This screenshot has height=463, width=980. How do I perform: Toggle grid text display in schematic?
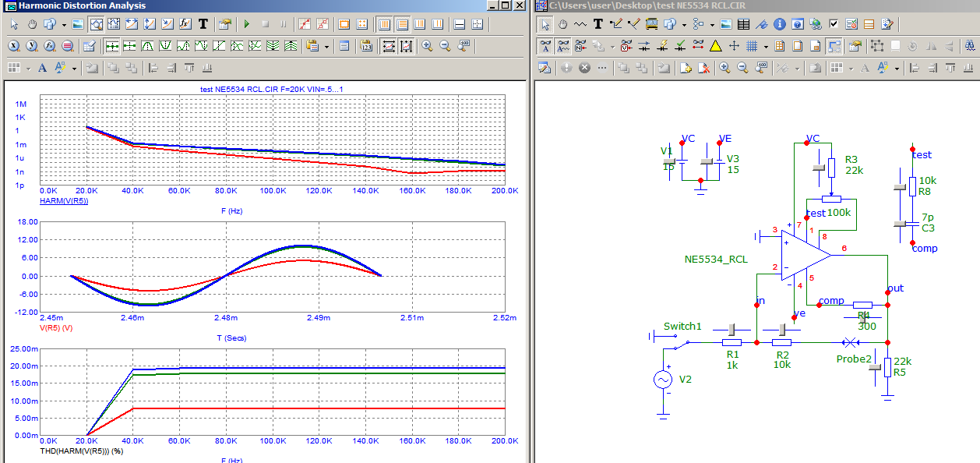(545, 46)
